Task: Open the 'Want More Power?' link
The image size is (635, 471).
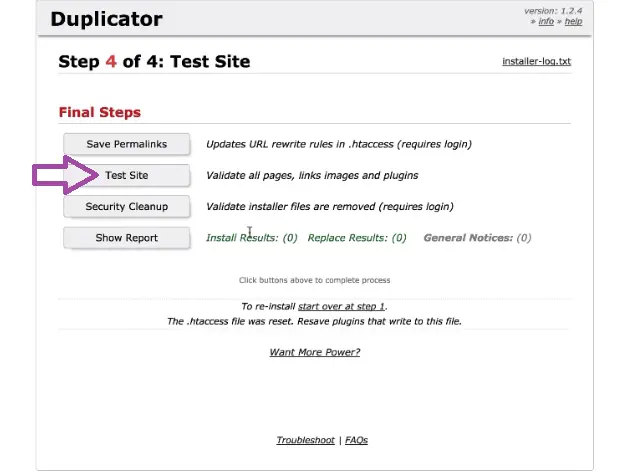Action: (315, 352)
